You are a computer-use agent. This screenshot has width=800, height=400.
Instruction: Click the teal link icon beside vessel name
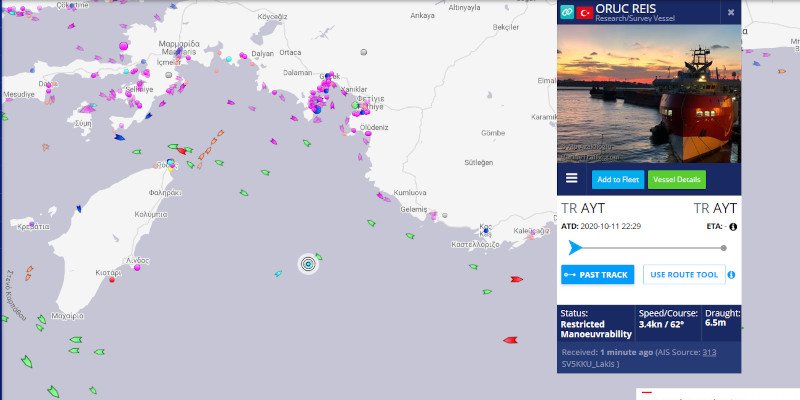coord(566,11)
